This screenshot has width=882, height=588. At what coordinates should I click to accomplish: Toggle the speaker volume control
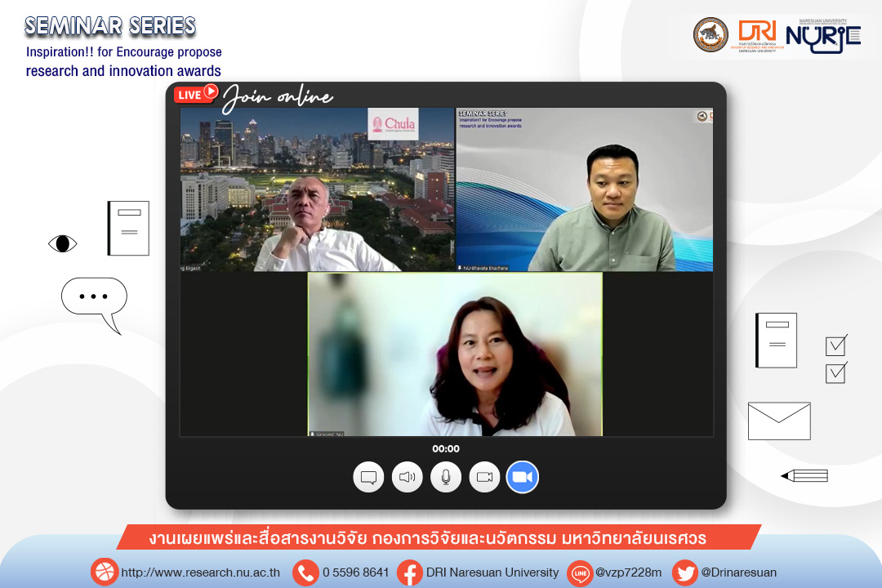point(408,477)
